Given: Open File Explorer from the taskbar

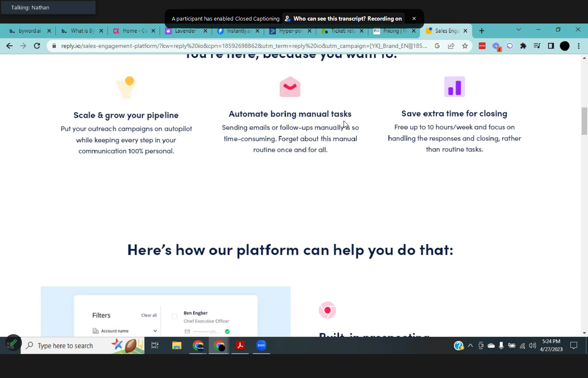Looking at the screenshot, I should click(x=176, y=345).
